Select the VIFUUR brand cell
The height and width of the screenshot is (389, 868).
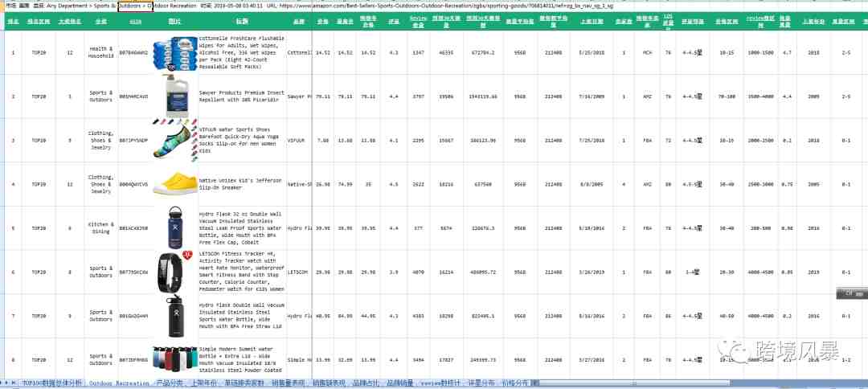click(x=299, y=140)
